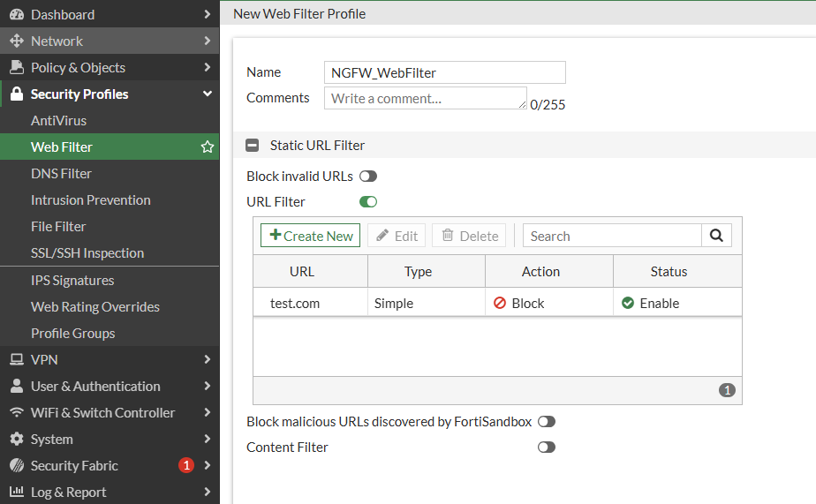Collapse the Static URL Filter section
Viewport: 816px width, 504px height.
(x=253, y=146)
